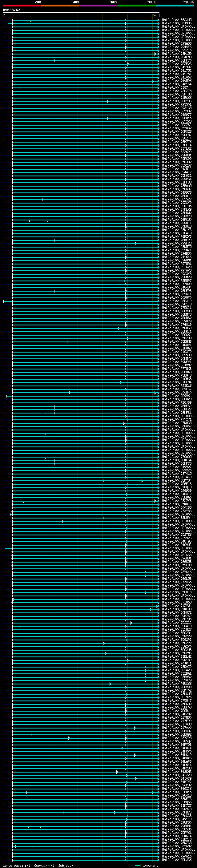Image resolution: width=197 pixels, height=868 pixels.
Task: Select the UniRef100_A7YXY1 label
Action: (177, 419)
